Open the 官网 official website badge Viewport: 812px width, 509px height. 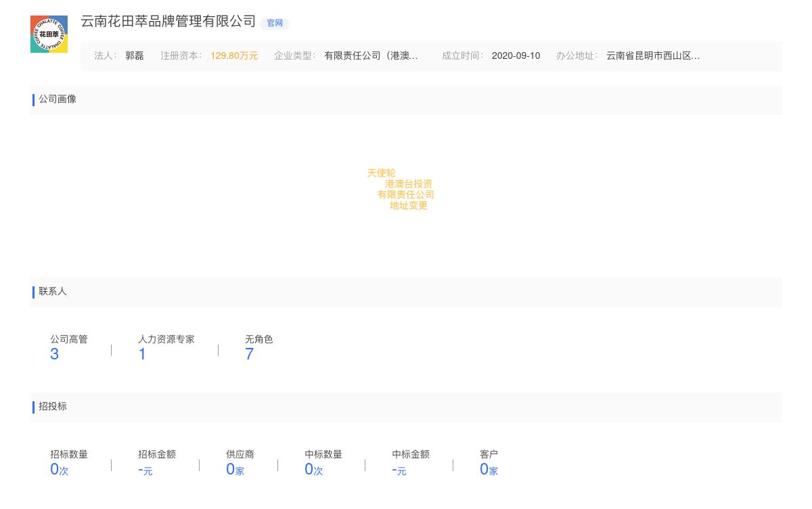click(275, 23)
